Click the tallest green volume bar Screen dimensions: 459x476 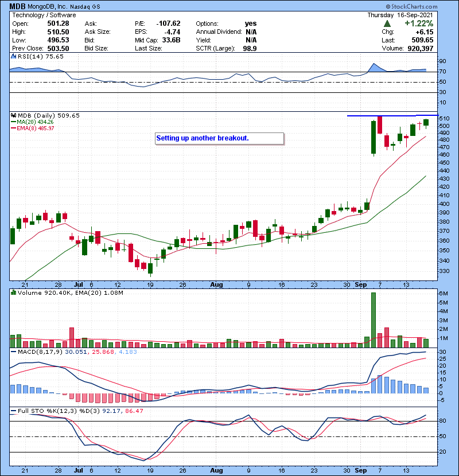374,320
